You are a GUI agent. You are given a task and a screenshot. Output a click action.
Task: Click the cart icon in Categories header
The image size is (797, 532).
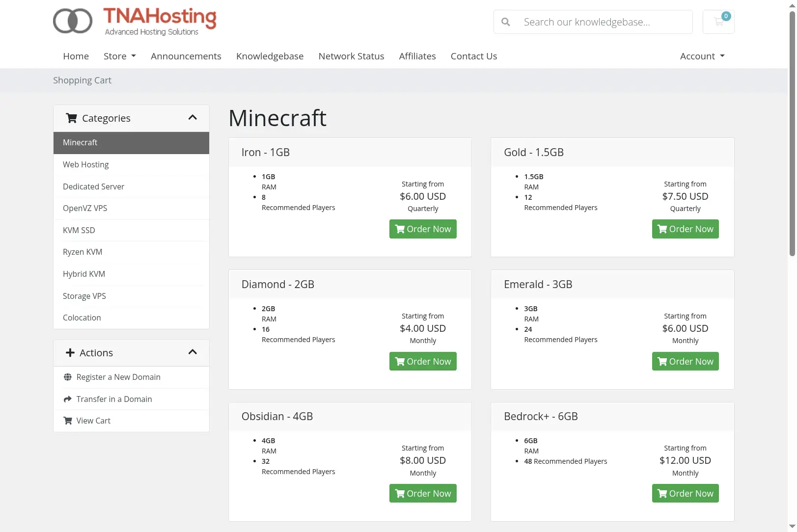point(72,118)
